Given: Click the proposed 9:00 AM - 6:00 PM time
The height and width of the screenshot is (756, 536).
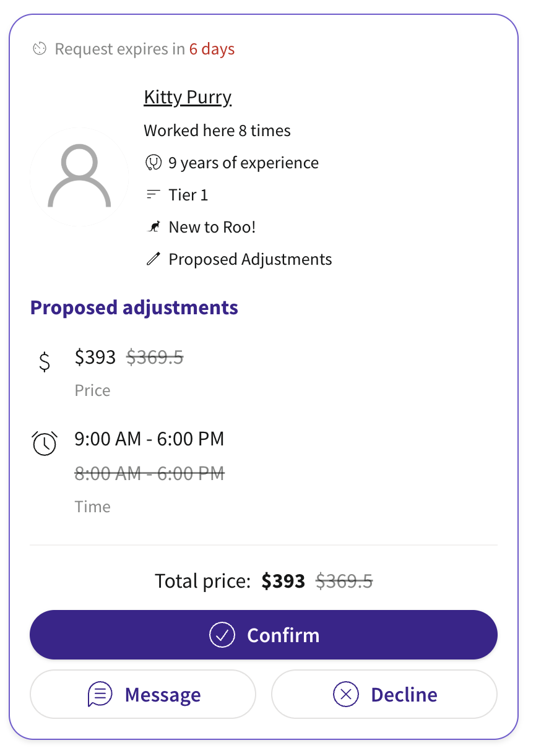Looking at the screenshot, I should click(149, 439).
